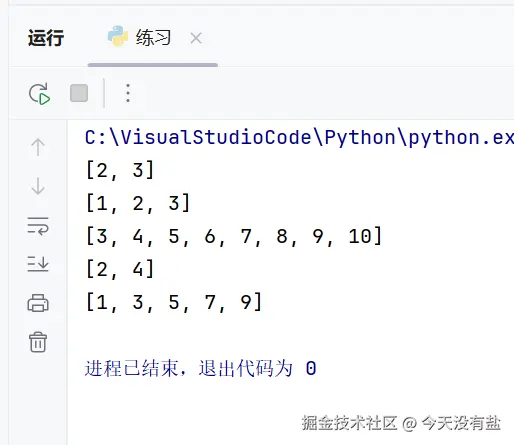
Task: Click the C:\VisualStudioCode\Python path line
Action: click(299, 137)
